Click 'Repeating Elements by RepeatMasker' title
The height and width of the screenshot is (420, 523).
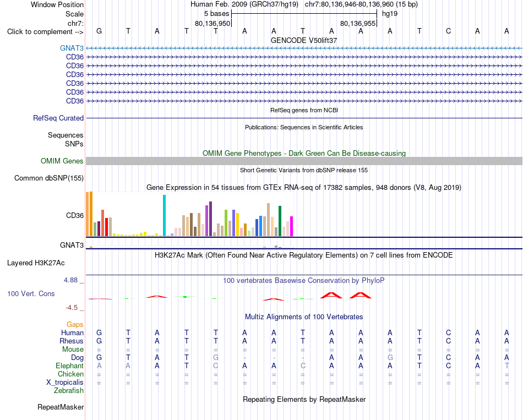click(304, 399)
